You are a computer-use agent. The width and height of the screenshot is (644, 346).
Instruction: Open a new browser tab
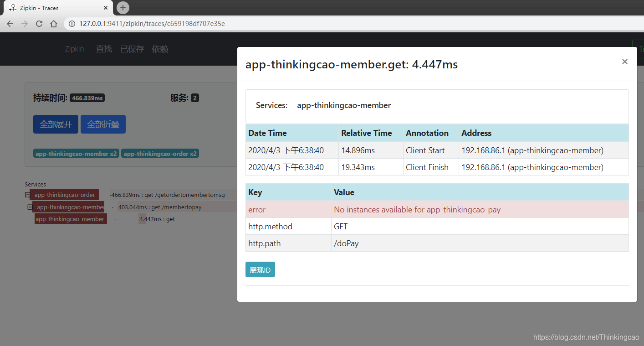tap(123, 8)
